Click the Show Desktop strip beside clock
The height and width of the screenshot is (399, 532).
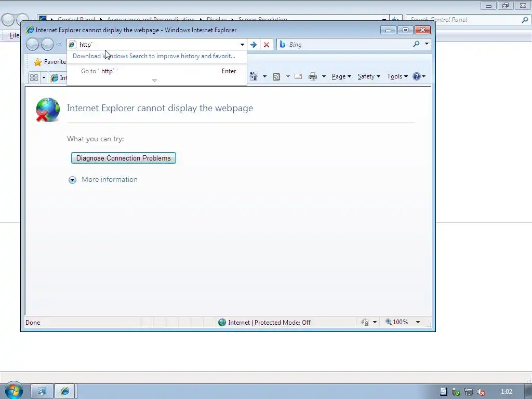coord(528,392)
